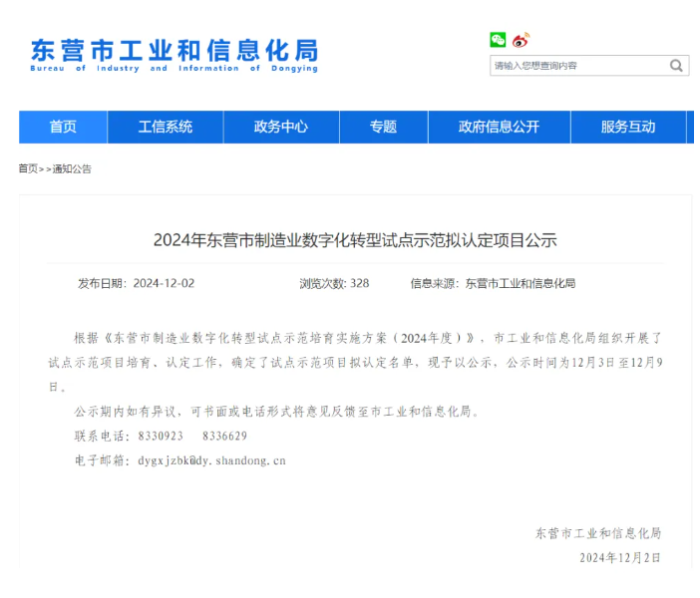The height and width of the screenshot is (598, 700).
Task: Click phone number 8330923
Action: pyautogui.click(x=161, y=436)
